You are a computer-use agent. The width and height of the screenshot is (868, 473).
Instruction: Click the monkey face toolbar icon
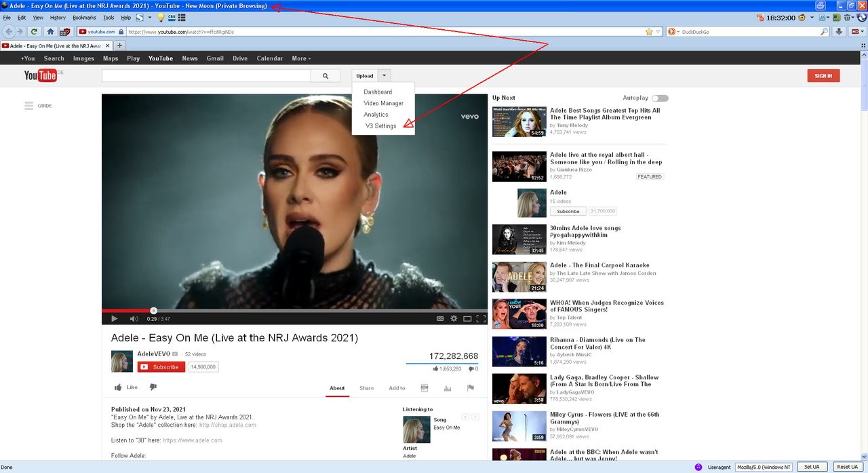802,18
